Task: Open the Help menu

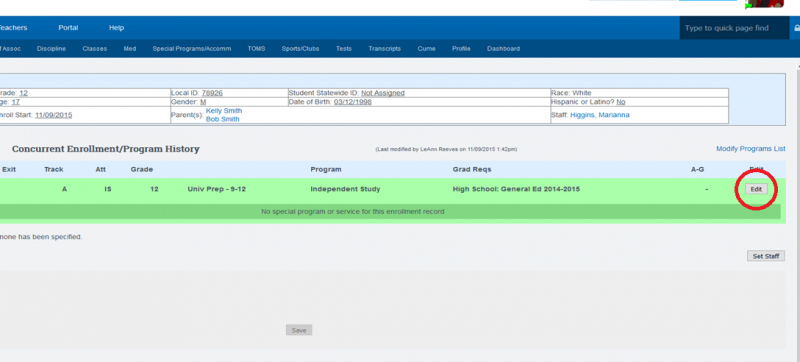Action: click(x=116, y=28)
